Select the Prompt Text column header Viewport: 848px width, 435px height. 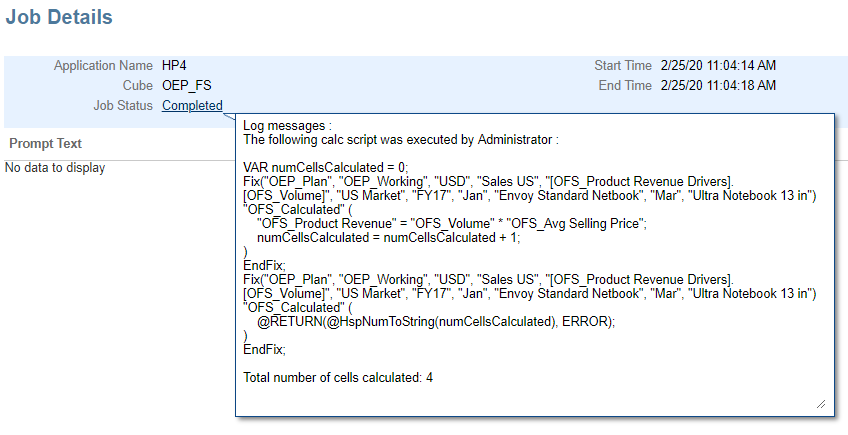46,143
